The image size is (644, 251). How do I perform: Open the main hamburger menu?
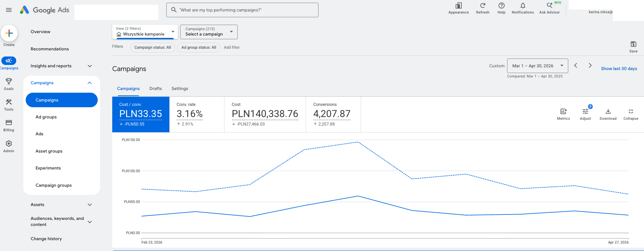pyautogui.click(x=9, y=10)
